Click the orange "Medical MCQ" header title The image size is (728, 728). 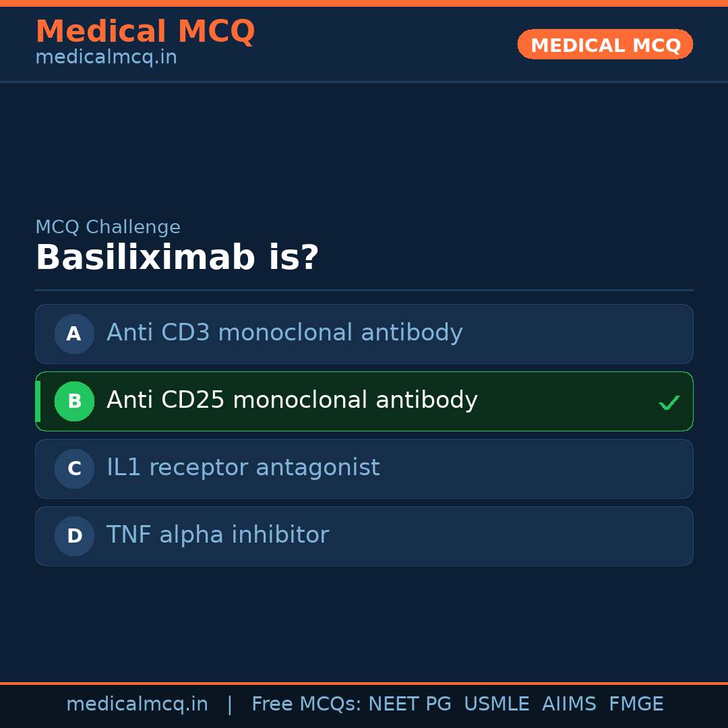(145, 32)
